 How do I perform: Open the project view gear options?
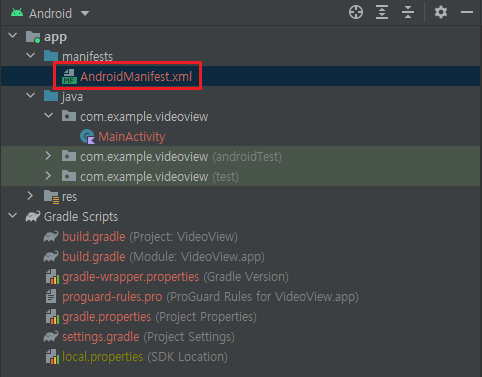click(x=441, y=13)
